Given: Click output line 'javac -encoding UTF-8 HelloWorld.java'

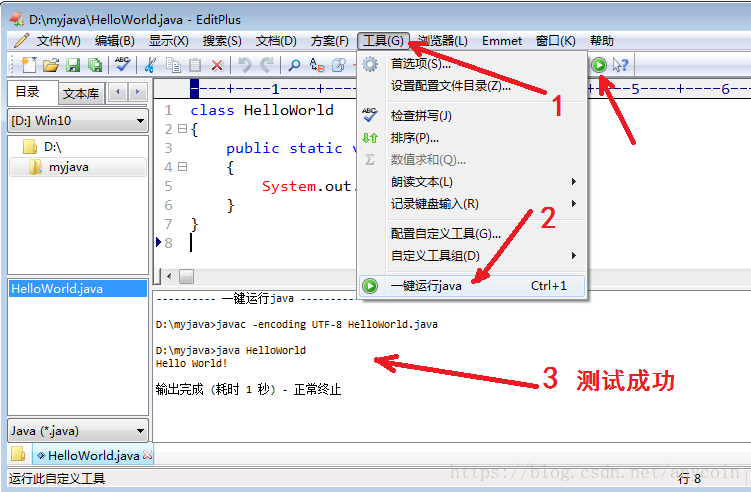Looking at the screenshot, I should pos(327,324).
